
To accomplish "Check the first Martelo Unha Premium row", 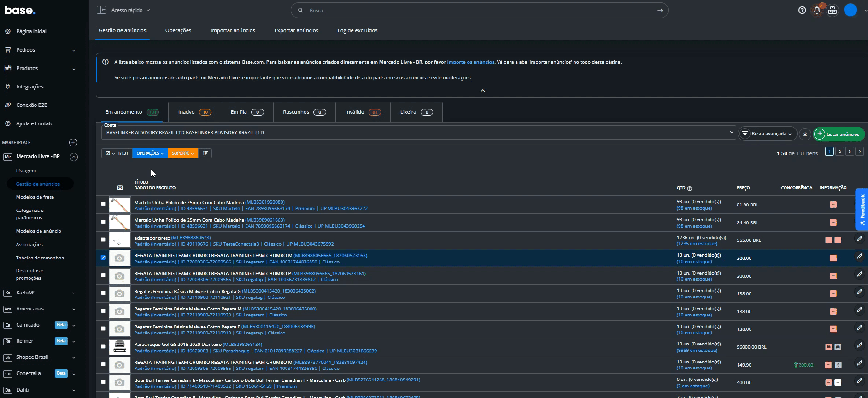I will click(103, 204).
